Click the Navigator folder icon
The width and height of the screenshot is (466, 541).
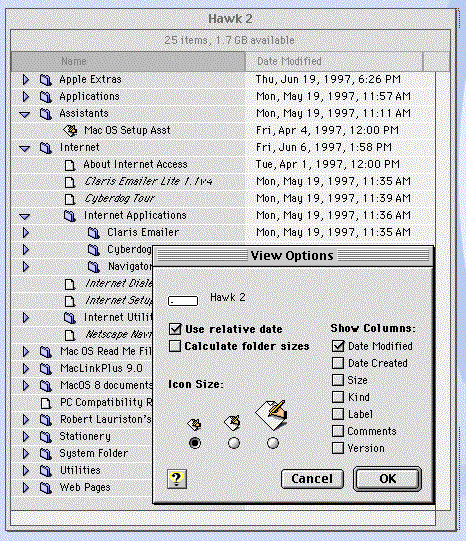pyautogui.click(x=93, y=266)
